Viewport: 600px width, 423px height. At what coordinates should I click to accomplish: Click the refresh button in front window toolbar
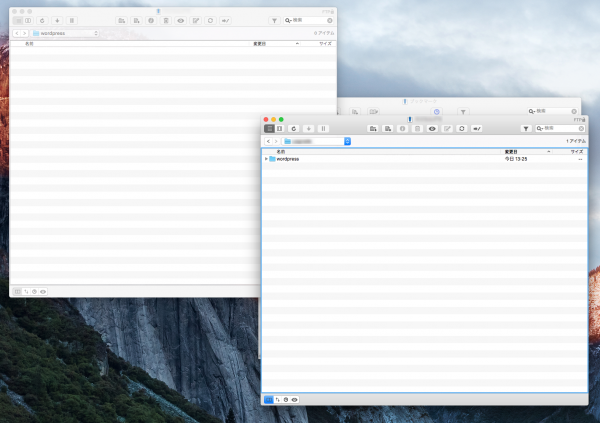coord(293,129)
